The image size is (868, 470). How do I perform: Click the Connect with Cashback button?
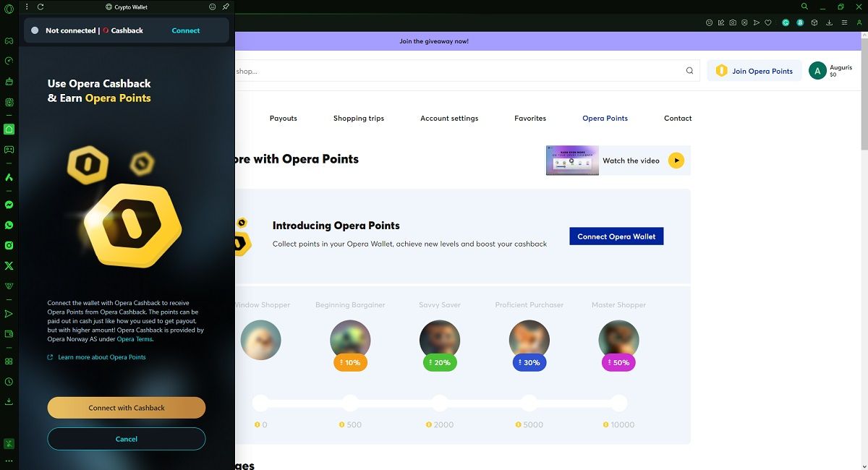tap(126, 407)
